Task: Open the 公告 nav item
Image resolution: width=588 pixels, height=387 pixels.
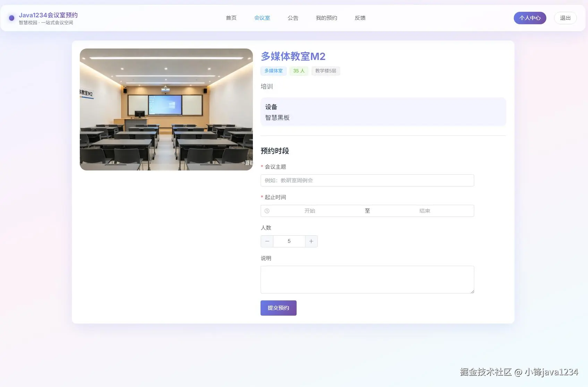Action: click(x=293, y=18)
